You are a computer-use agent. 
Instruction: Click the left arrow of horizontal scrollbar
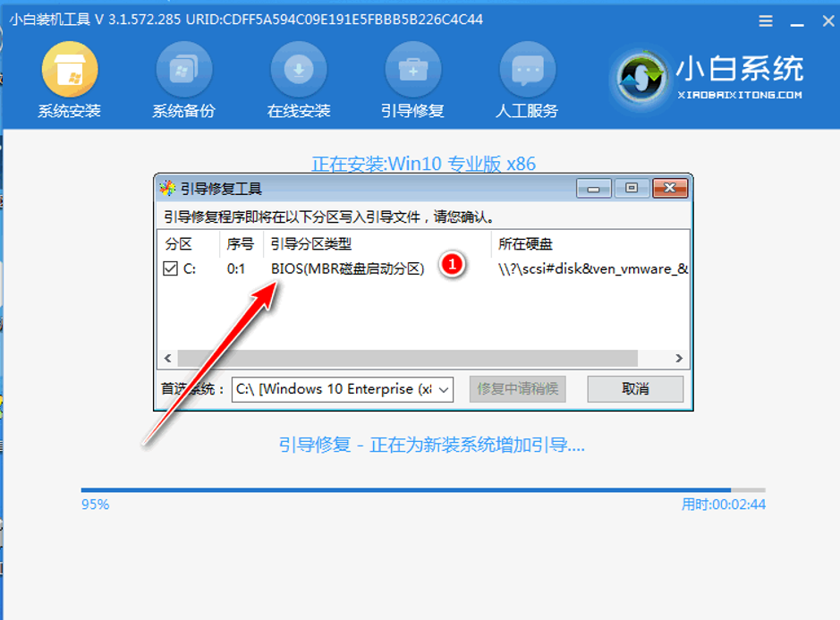167,358
